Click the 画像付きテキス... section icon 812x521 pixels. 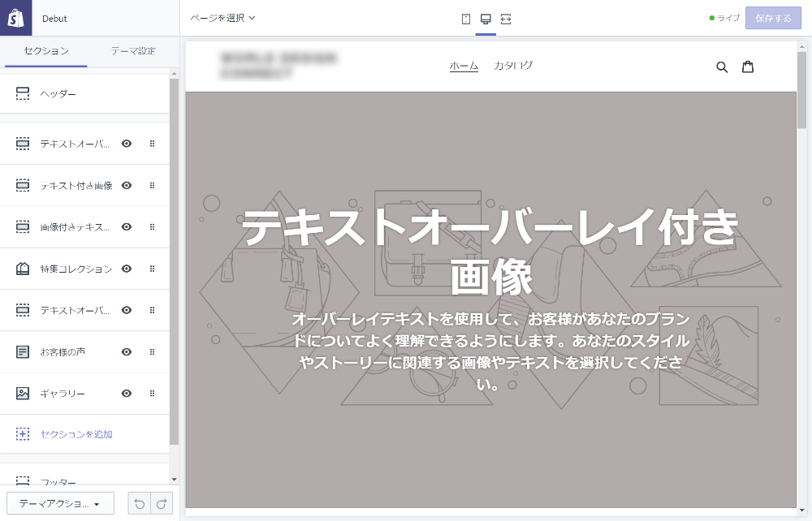(x=23, y=226)
